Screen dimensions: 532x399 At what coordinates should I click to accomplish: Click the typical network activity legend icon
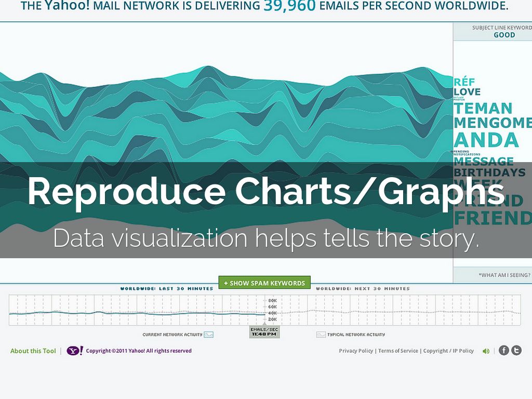click(x=321, y=335)
